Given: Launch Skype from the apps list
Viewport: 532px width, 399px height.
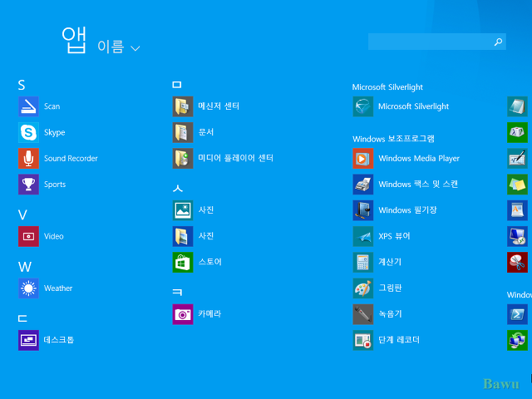Looking at the screenshot, I should (28, 132).
